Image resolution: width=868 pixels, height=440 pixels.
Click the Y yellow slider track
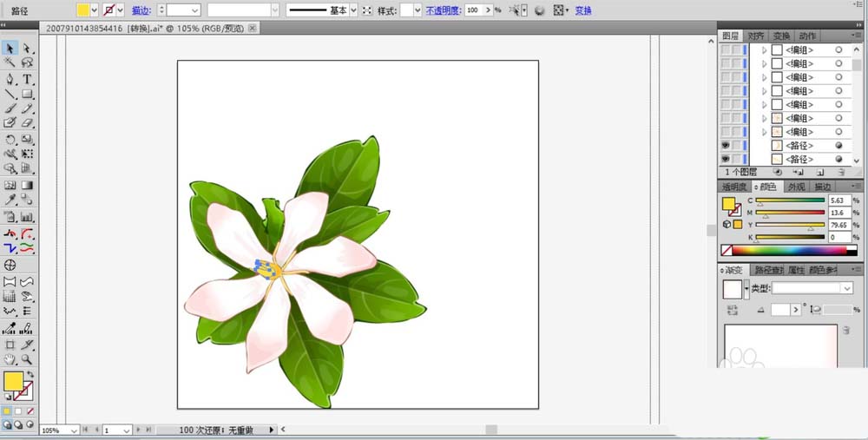(790, 225)
